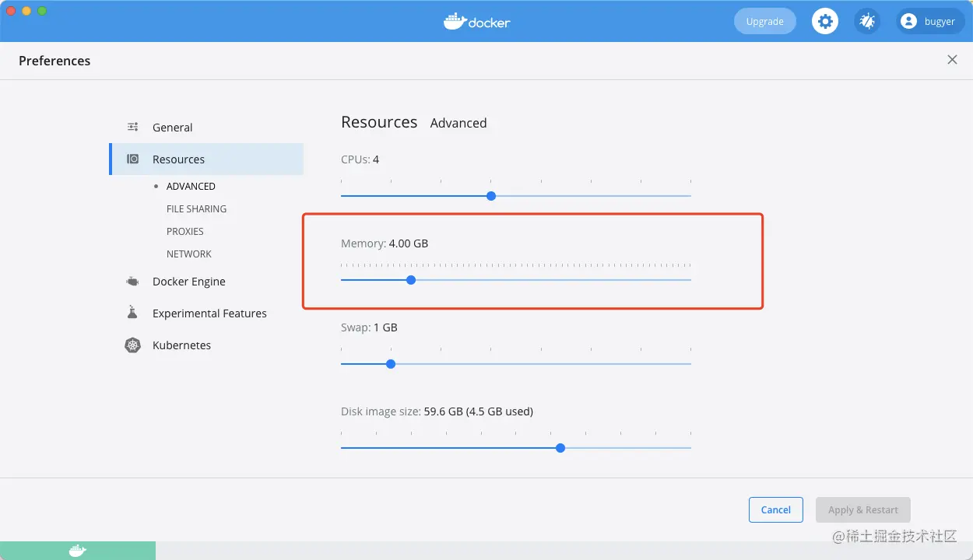
Task: Open the FILE SHARING sub-item
Action: click(x=196, y=208)
